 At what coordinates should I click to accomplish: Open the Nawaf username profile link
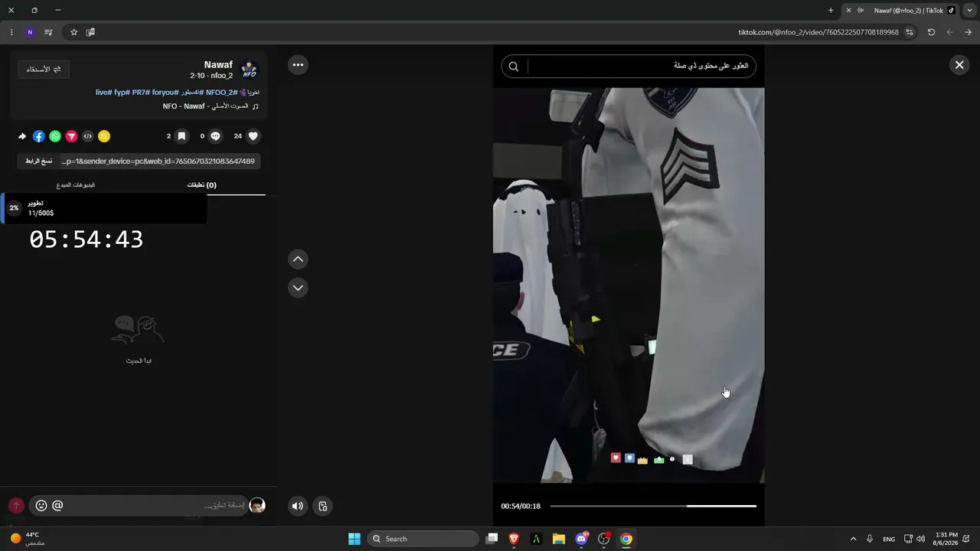(x=218, y=65)
